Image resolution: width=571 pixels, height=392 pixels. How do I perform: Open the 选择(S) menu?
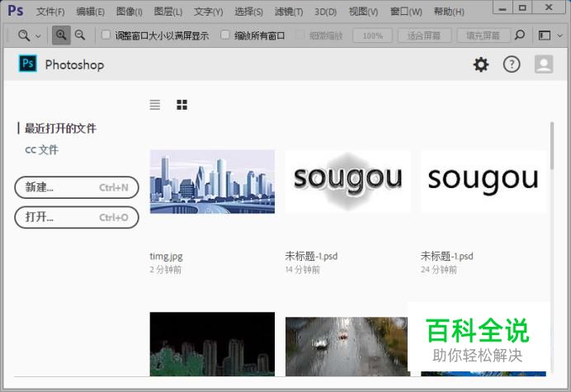coord(248,12)
